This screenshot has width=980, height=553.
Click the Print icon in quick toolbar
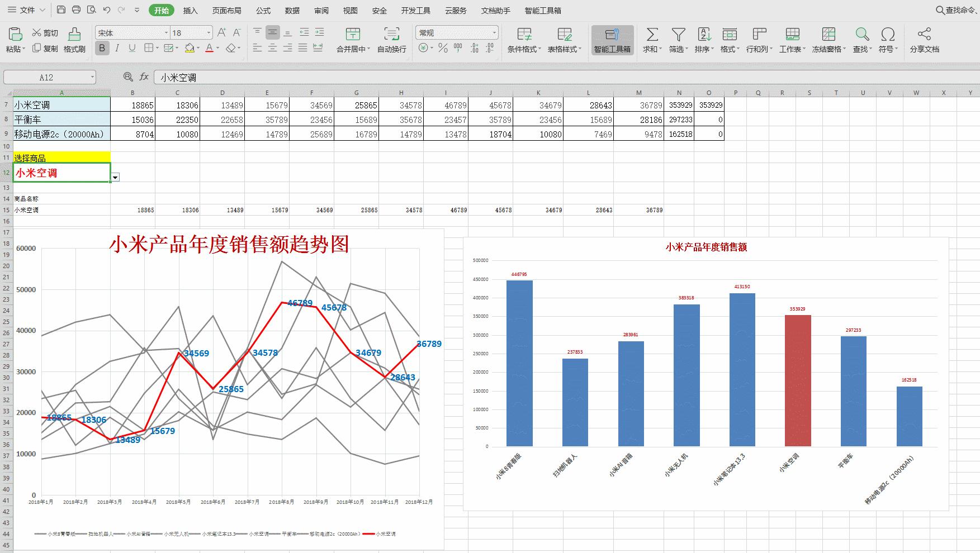(x=77, y=10)
